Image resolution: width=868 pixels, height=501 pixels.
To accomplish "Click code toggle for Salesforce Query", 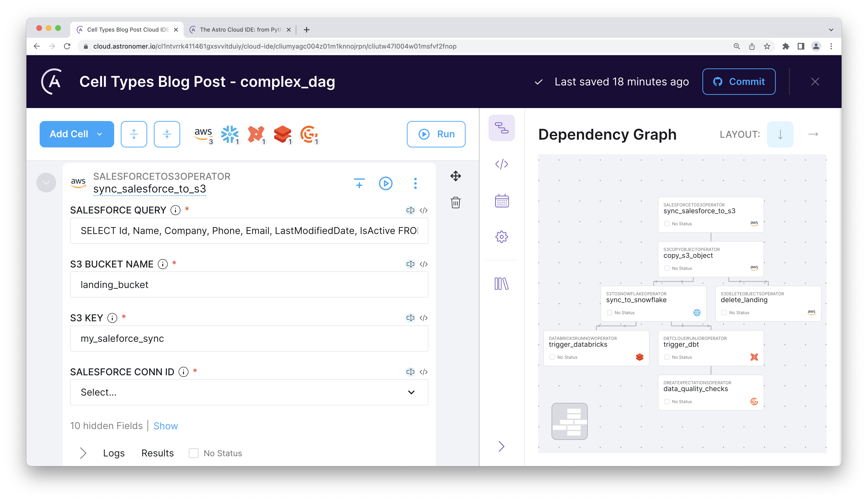I will pyautogui.click(x=424, y=210).
